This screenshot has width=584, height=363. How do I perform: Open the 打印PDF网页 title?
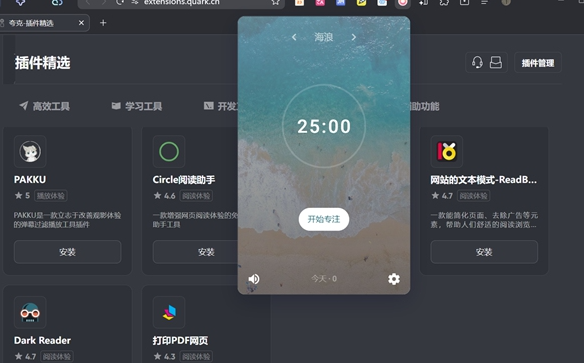click(x=180, y=341)
